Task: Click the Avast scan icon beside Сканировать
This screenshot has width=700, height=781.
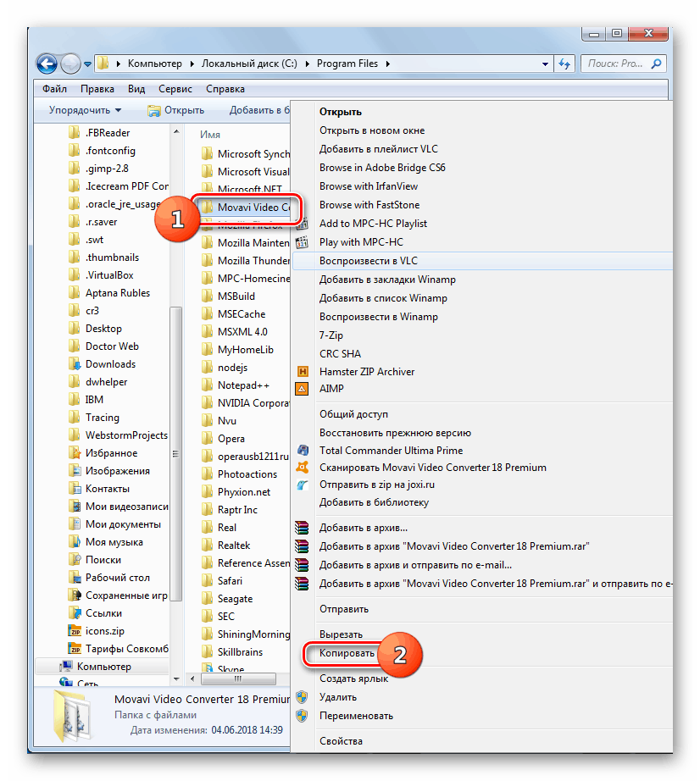Action: [x=302, y=468]
